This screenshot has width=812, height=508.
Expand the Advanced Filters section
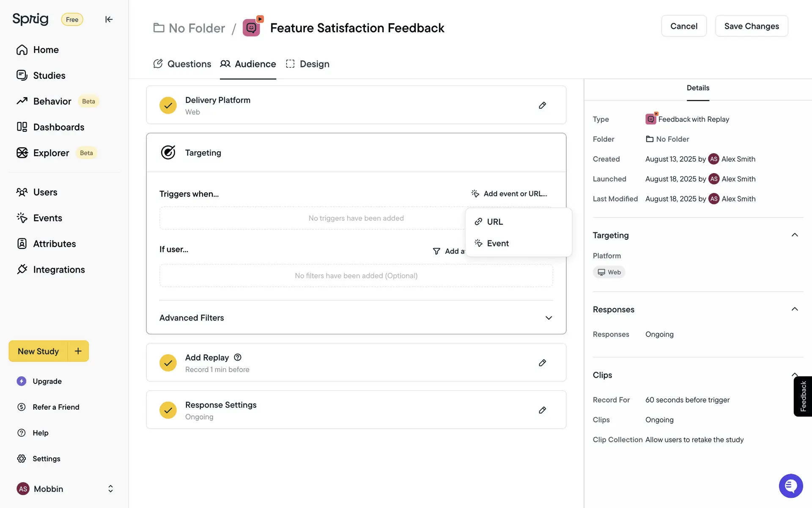[549, 318]
